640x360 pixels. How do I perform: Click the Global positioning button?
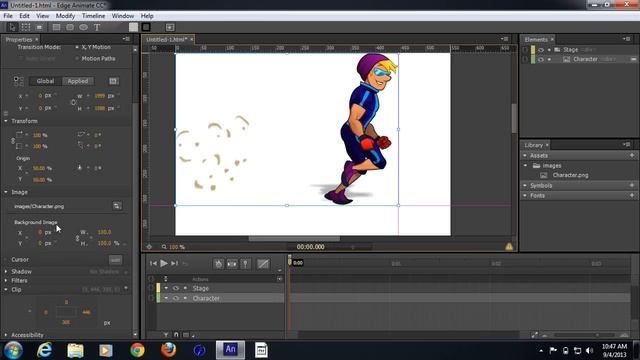[x=45, y=81]
